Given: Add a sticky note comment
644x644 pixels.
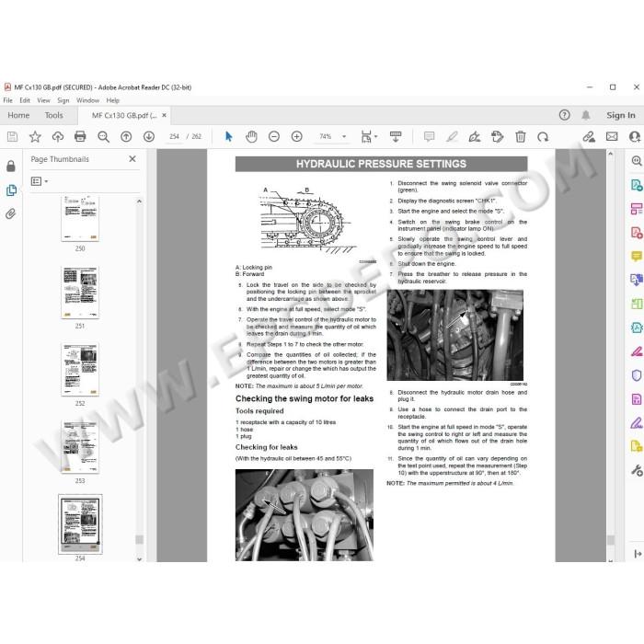Looking at the screenshot, I should pos(430,137).
